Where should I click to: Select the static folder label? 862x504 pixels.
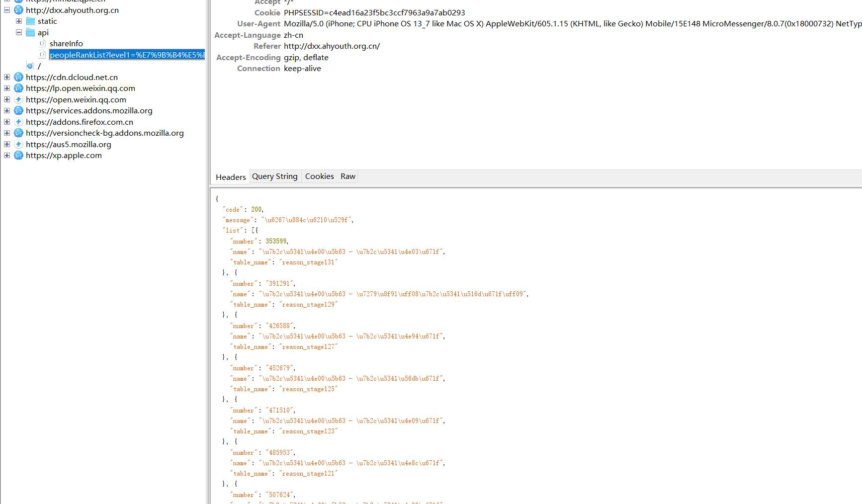coord(47,21)
